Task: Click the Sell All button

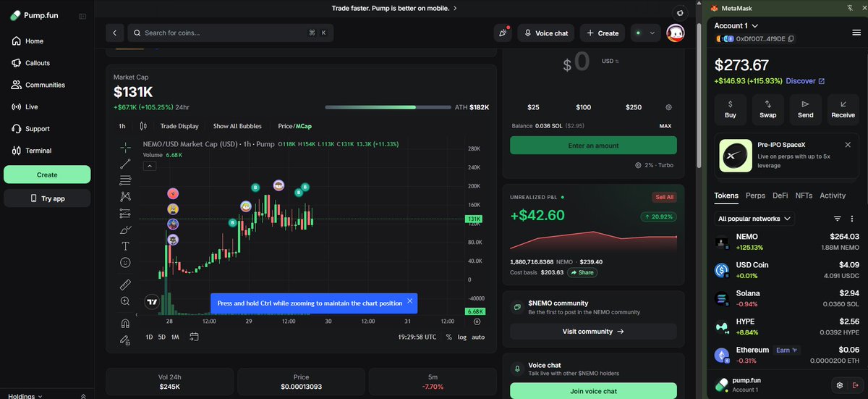Action: [664, 197]
